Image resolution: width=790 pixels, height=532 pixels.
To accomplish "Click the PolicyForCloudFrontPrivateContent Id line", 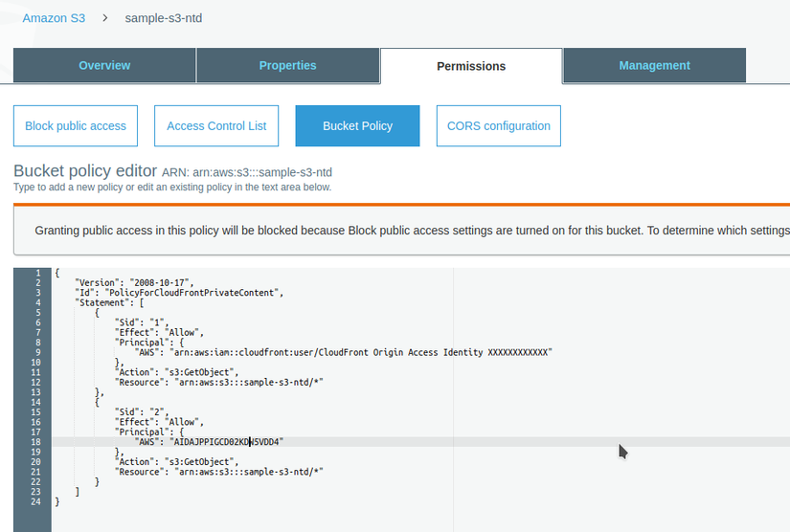I will 180,293.
